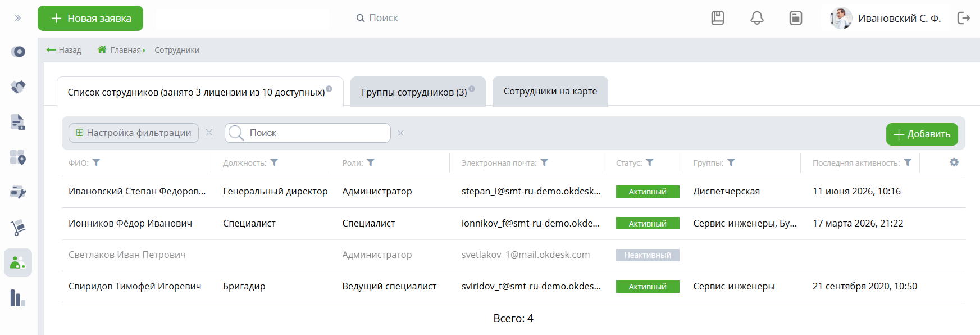Click info icon on employee list tab
Viewport: 980px width, 335px height.
(x=329, y=89)
